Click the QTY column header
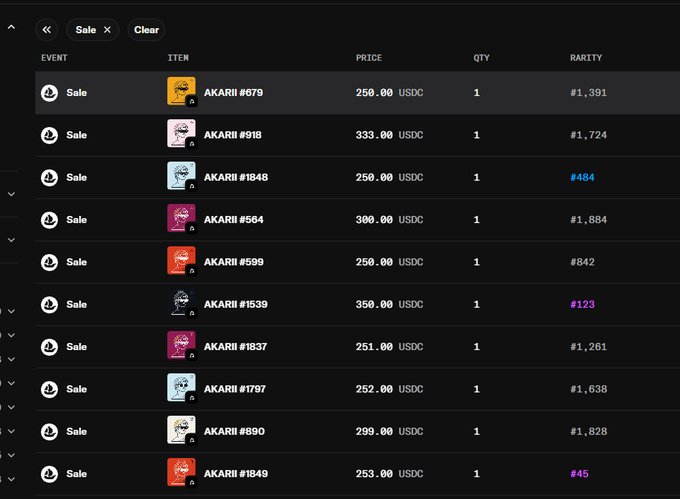This screenshot has width=680, height=499. [x=481, y=58]
